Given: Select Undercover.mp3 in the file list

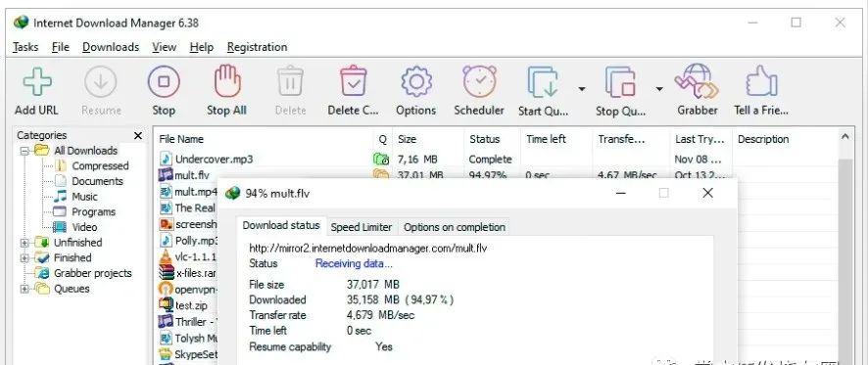Looking at the screenshot, I should pos(214,160).
